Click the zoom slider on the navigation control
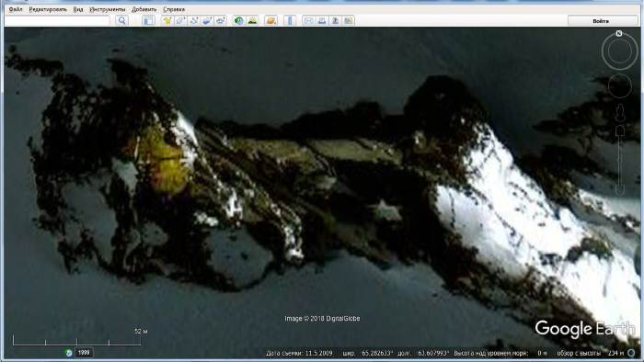This screenshot has height=362, width=644. click(620, 160)
